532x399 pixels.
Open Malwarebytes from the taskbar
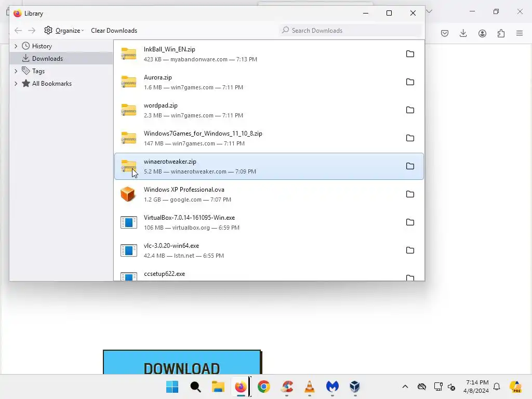coord(332,387)
